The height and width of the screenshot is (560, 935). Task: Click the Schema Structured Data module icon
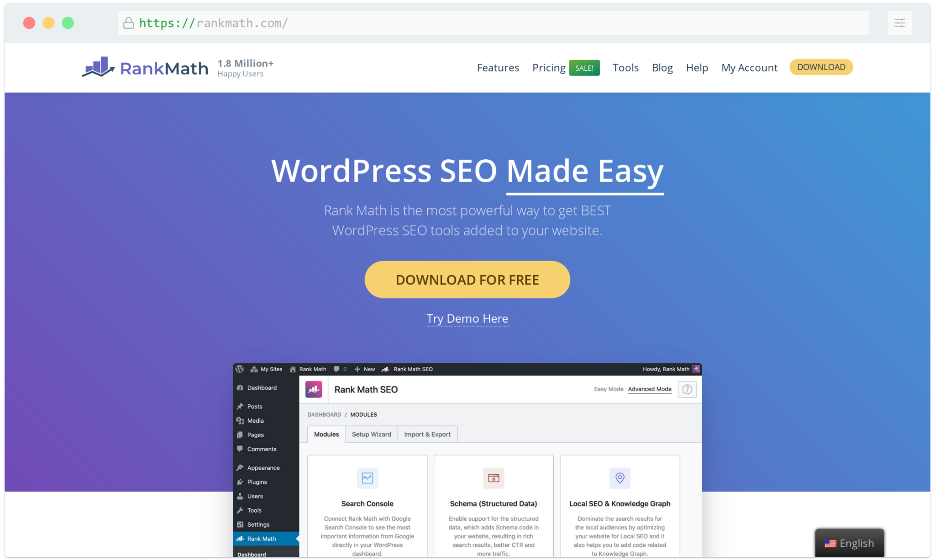(x=494, y=478)
